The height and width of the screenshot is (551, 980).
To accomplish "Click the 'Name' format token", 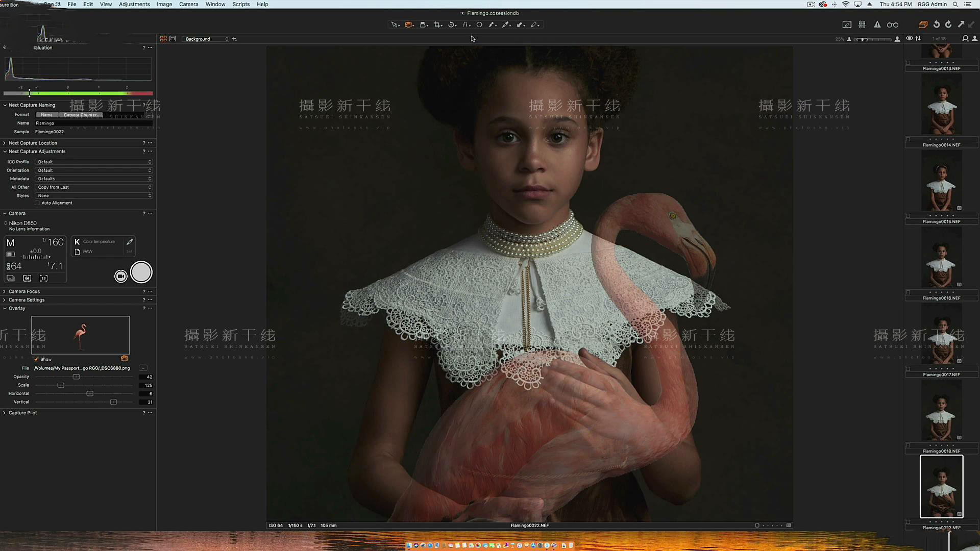I will [x=47, y=115].
